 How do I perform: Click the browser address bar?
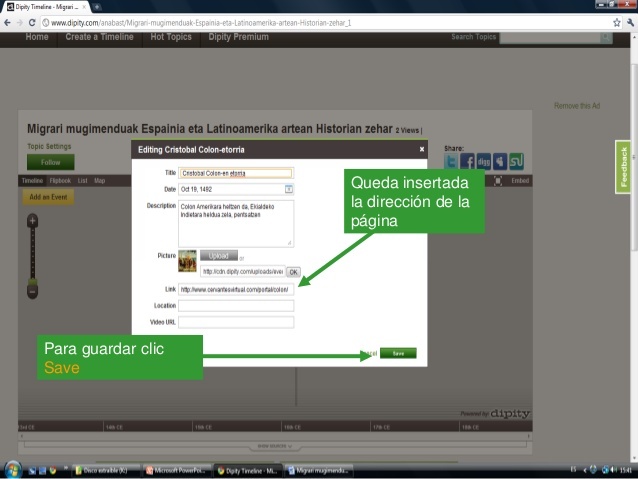(x=326, y=23)
